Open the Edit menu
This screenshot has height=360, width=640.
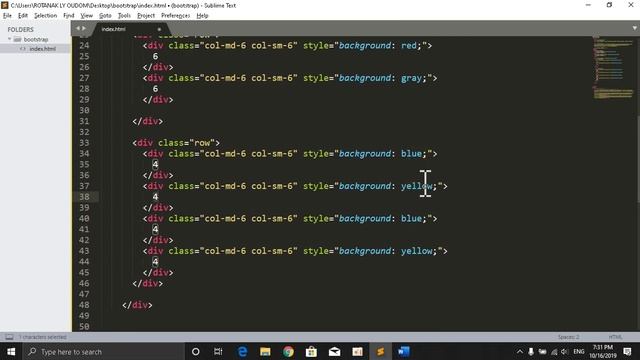coord(23,16)
